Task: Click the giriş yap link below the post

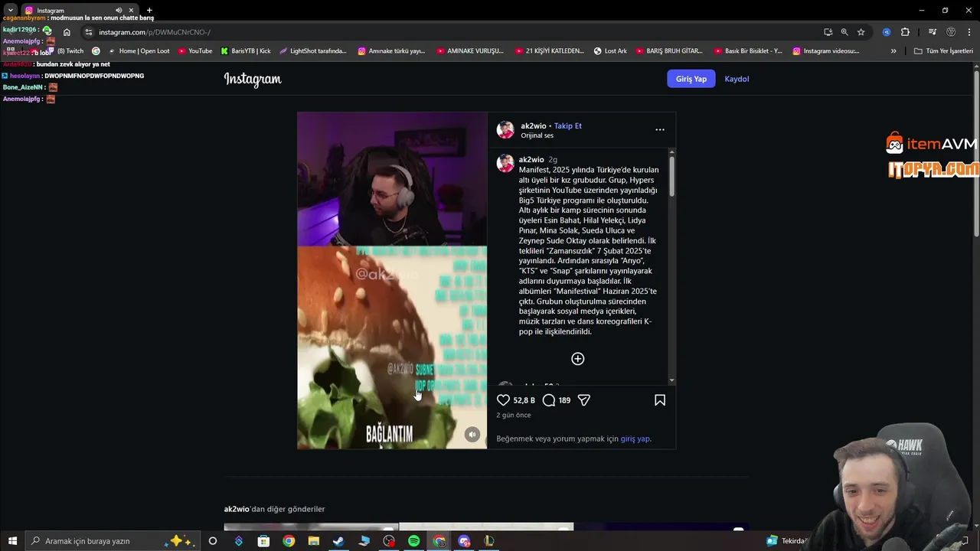Action: [635, 439]
